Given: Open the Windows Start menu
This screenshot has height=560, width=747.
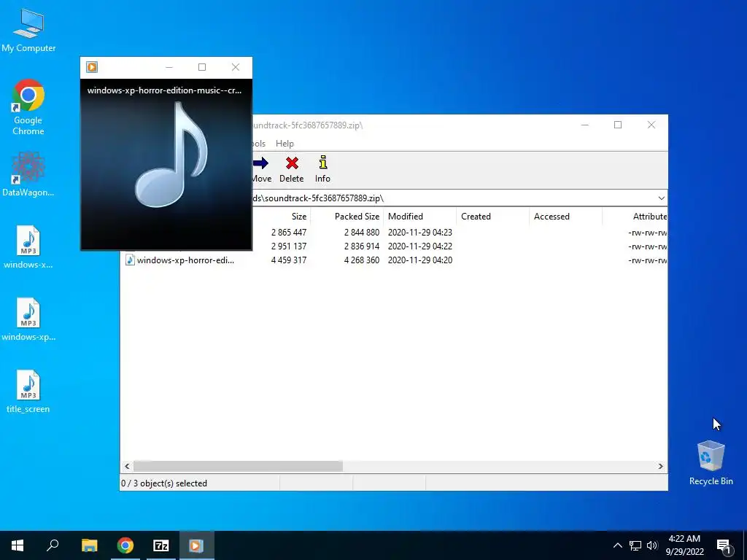Looking at the screenshot, I should [x=18, y=545].
